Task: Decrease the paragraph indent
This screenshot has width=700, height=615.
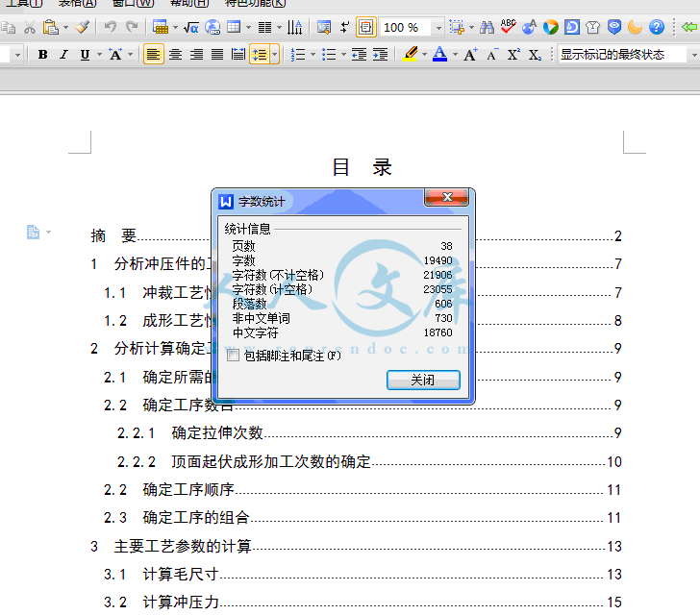Action: coord(359,55)
